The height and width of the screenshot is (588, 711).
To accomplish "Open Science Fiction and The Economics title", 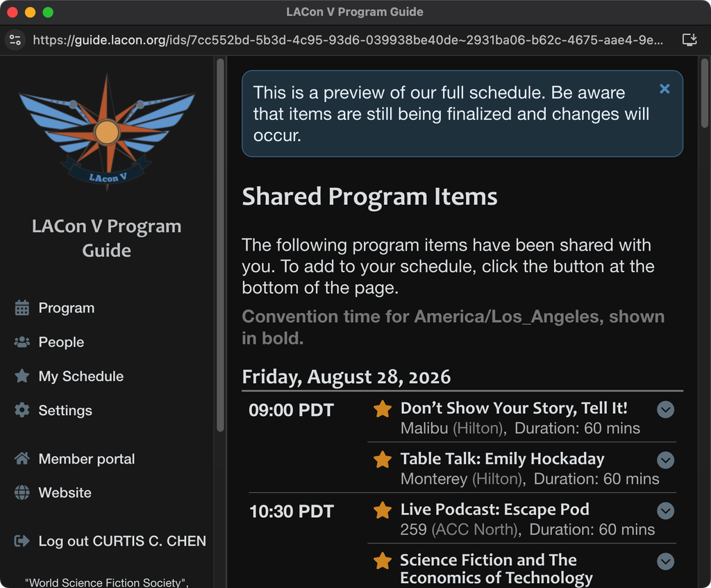I will pos(496,569).
